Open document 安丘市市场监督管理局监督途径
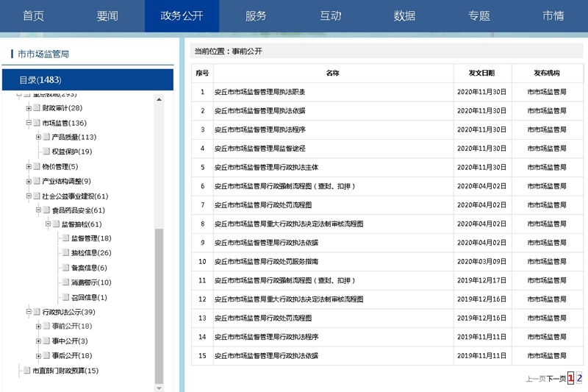588x392 pixels. (259, 149)
